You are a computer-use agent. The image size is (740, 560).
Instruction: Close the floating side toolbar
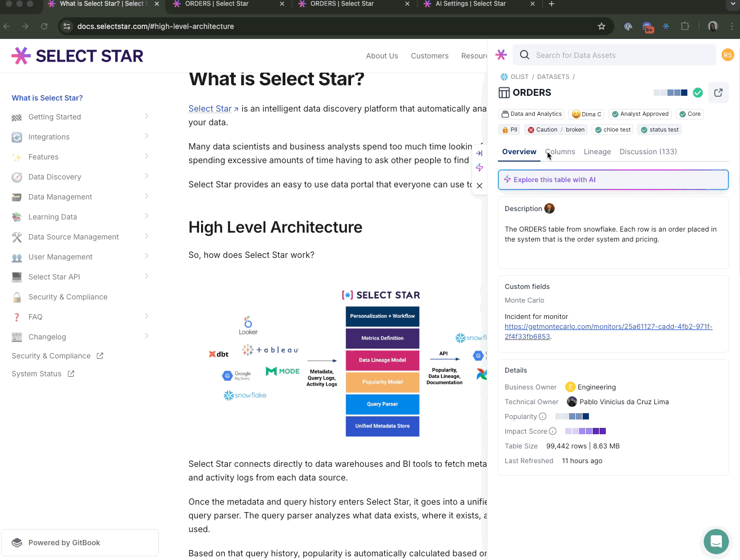pyautogui.click(x=479, y=186)
